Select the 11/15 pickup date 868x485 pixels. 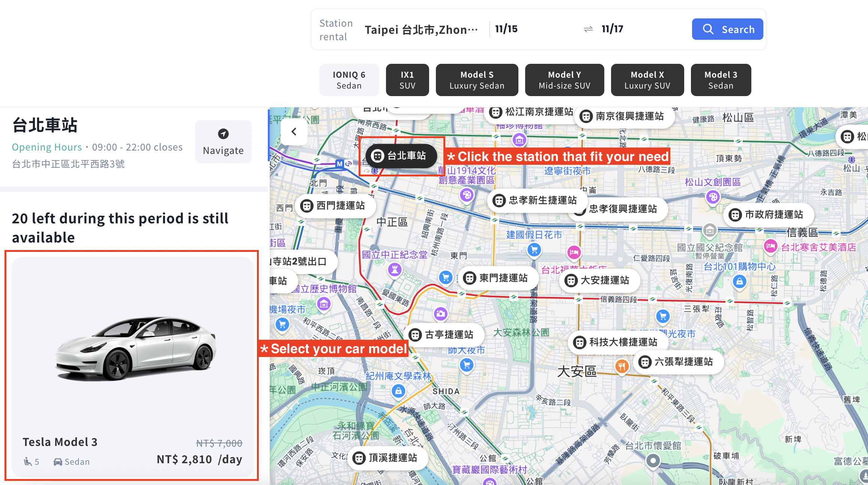(506, 29)
